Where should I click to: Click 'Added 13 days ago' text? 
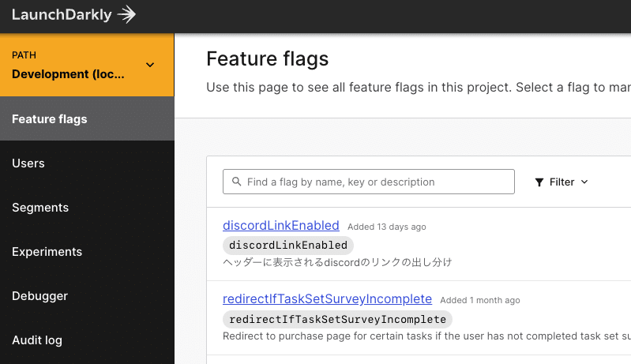pyautogui.click(x=387, y=227)
